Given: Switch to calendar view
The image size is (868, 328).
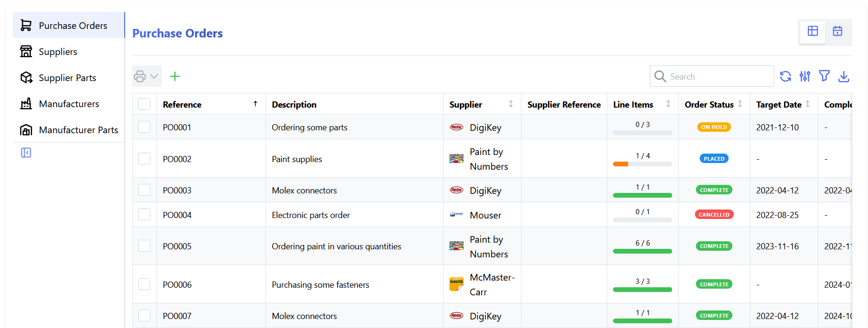Looking at the screenshot, I should 837,31.
